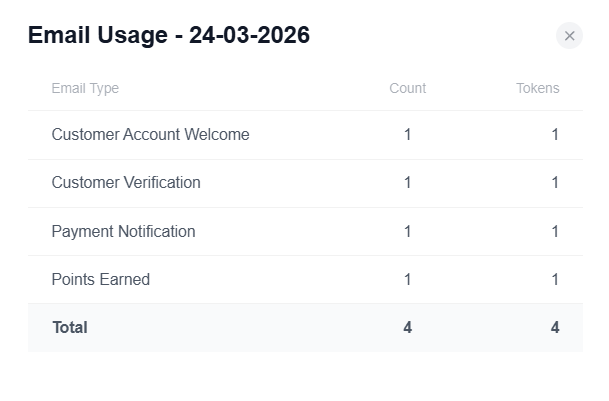Click the Tokens column header

537,88
